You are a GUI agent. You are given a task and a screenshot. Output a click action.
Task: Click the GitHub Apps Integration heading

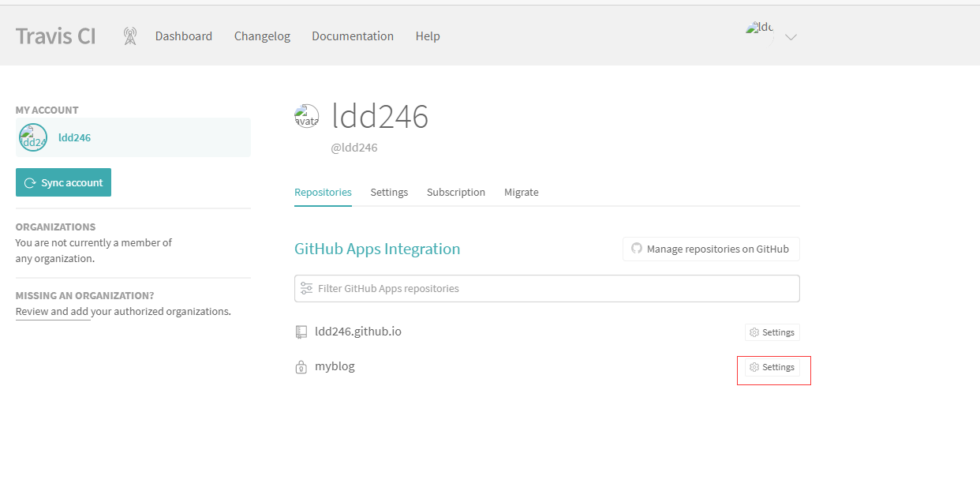[x=377, y=249]
